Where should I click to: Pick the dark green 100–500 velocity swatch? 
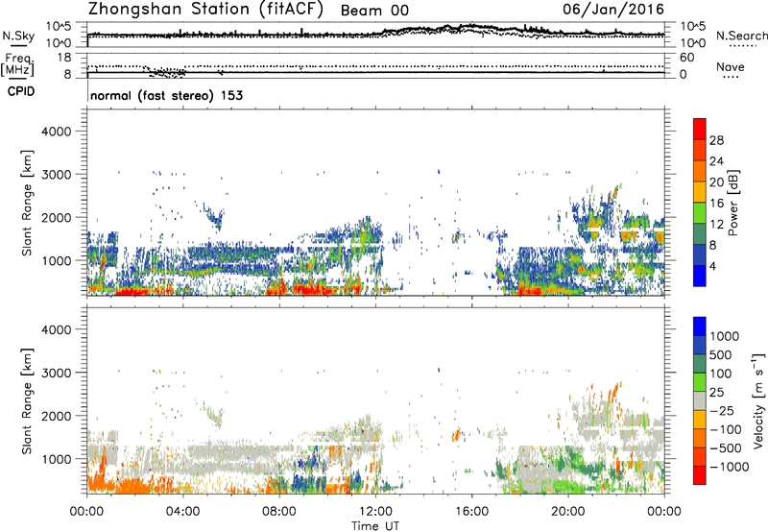(700, 364)
